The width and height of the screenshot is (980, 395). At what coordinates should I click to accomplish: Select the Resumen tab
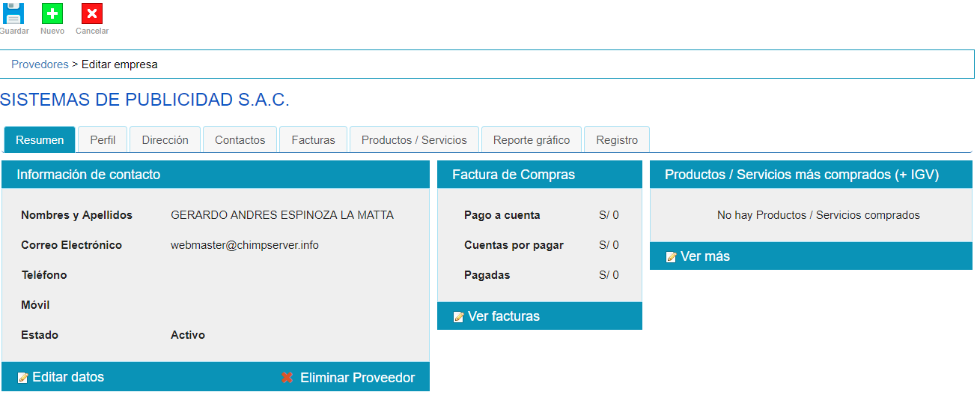(40, 140)
